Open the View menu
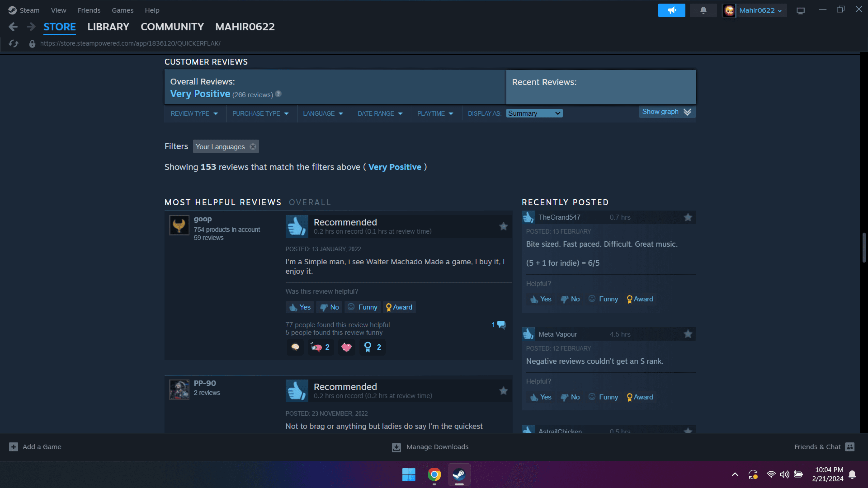Screen dimensions: 868x488 pos(58,10)
